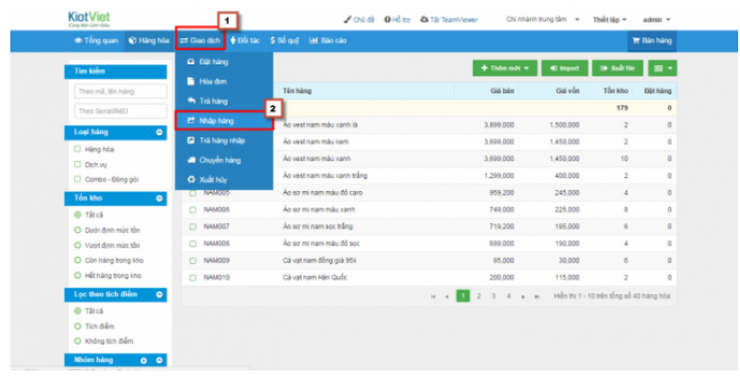The height and width of the screenshot is (376, 740).
Task: Jump to the first page arrow
Action: click(x=433, y=297)
